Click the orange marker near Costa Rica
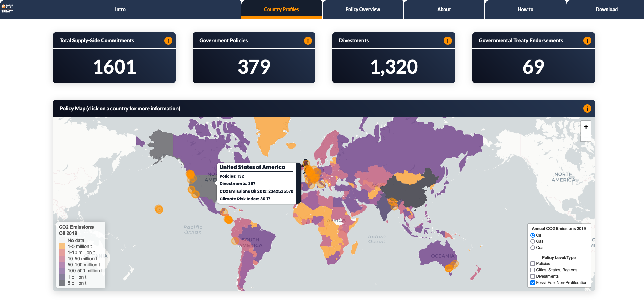This screenshot has height=303, width=644. [x=229, y=220]
